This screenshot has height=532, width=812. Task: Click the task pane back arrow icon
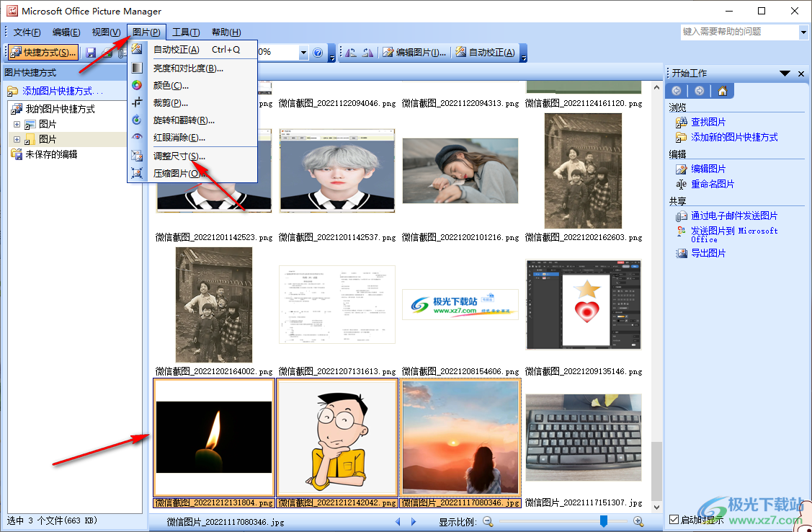coord(677,91)
